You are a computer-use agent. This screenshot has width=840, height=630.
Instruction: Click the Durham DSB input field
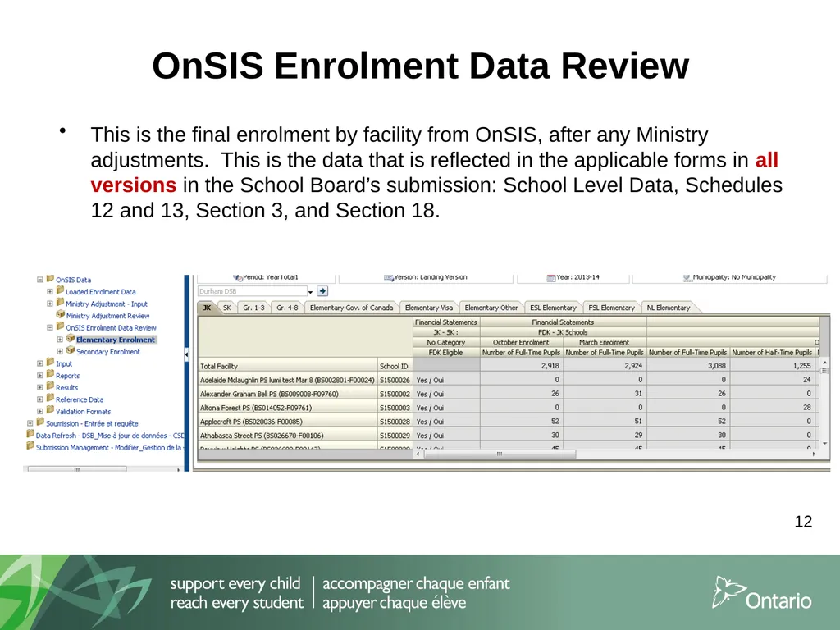click(x=252, y=291)
